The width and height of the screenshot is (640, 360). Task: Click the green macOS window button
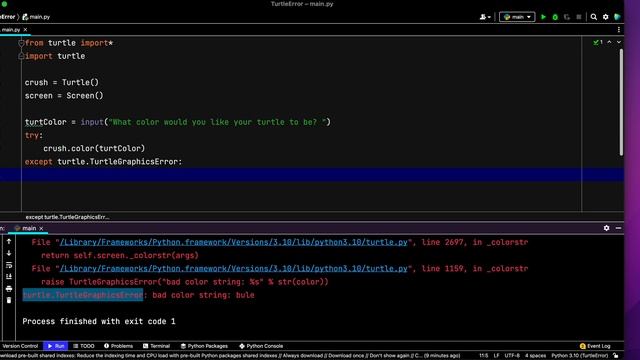[4, 4]
